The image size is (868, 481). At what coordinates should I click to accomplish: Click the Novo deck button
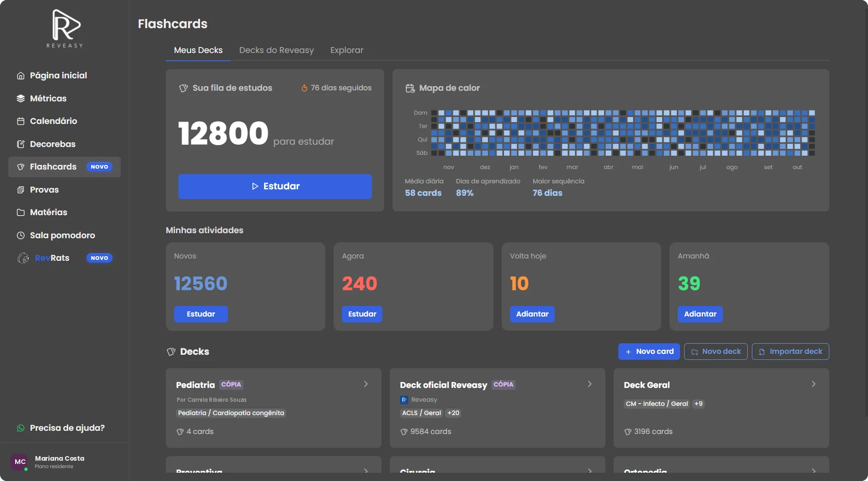716,352
